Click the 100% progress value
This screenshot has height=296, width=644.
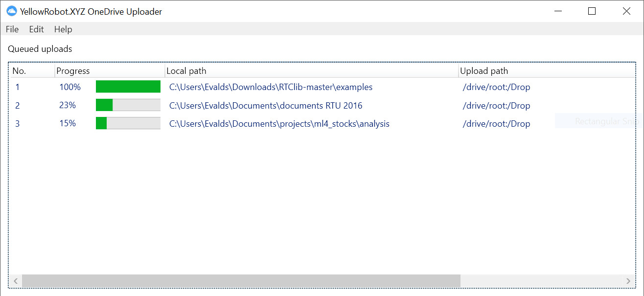(70, 87)
